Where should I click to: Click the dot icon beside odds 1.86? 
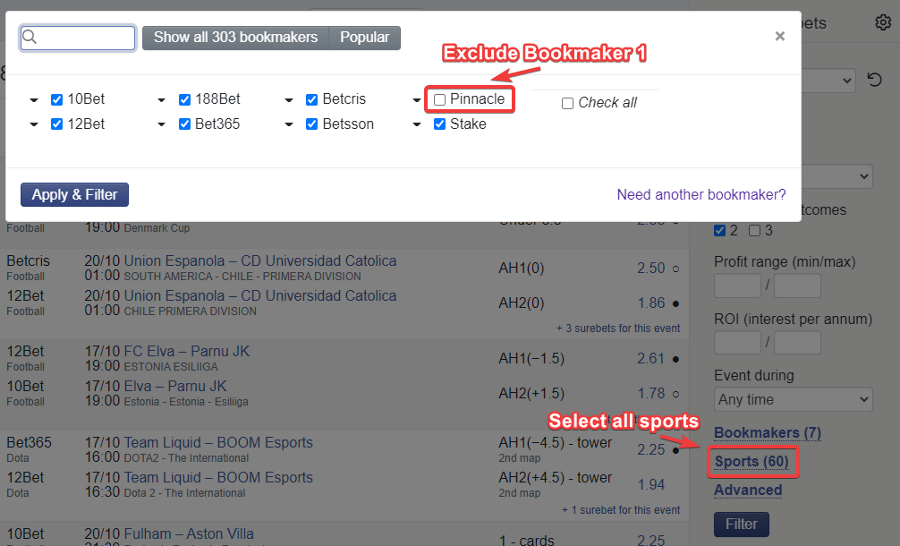(676, 304)
